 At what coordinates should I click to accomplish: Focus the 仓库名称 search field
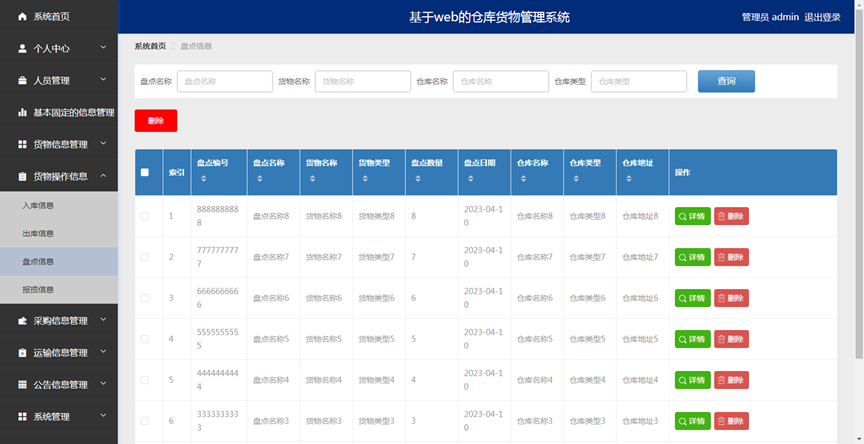(501, 82)
